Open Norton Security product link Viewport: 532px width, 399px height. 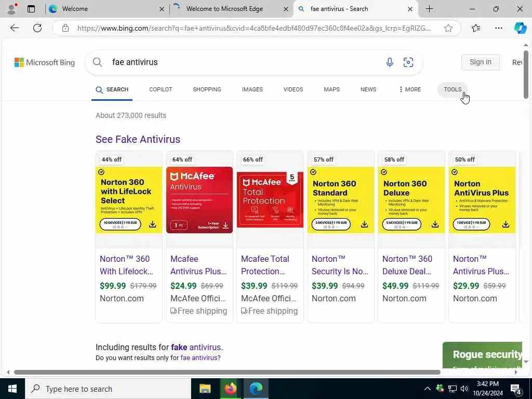coord(340,265)
